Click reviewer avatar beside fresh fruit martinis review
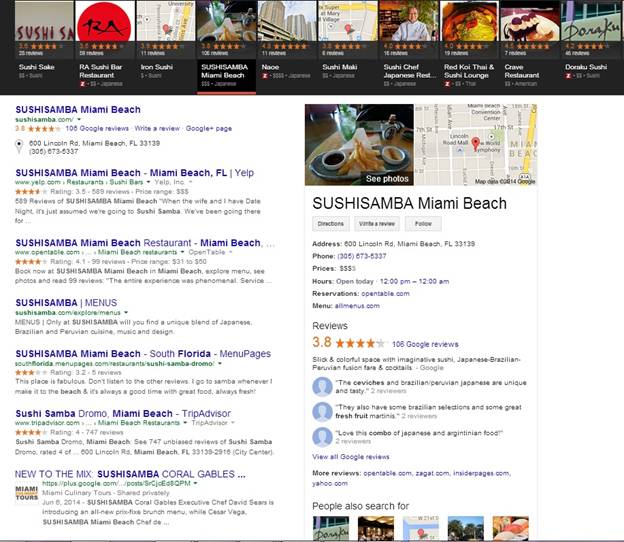 coord(322,411)
